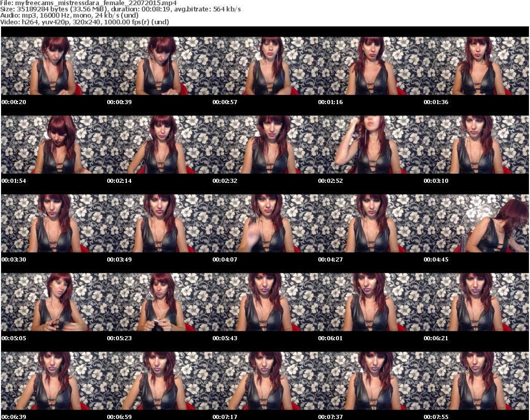This screenshot has width=530, height=420.
Task: Click the 'Size: 35189284 bytes' info line
Action: coord(120,9)
